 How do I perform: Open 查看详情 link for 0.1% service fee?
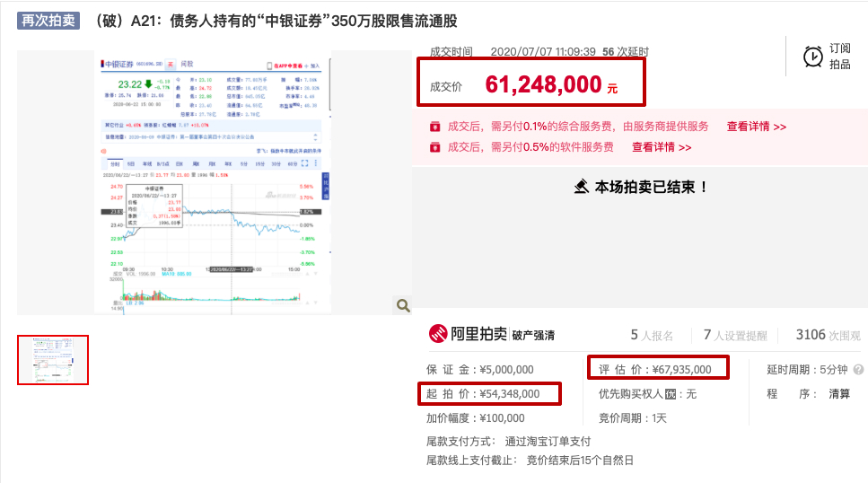tap(756, 127)
